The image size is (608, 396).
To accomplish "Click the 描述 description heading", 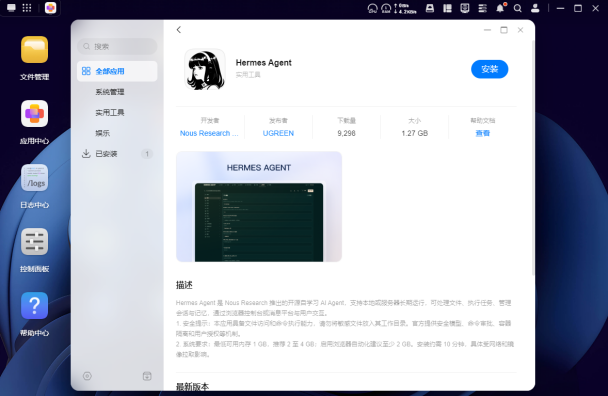I will tap(184, 285).
